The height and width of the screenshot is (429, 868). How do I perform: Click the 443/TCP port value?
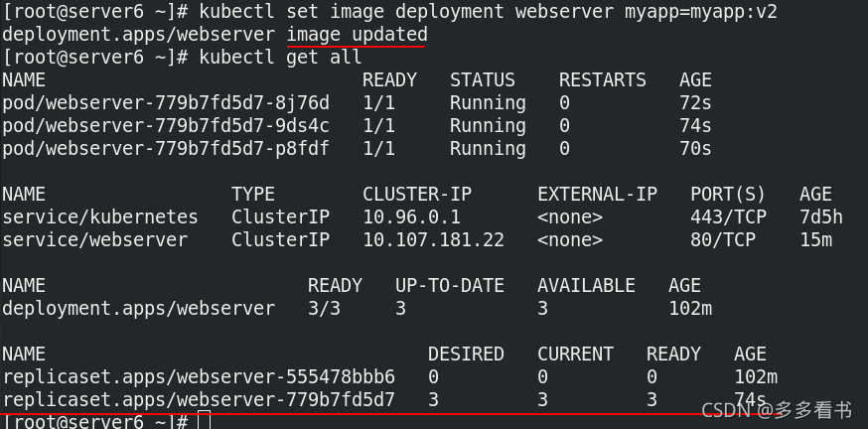pos(729,217)
